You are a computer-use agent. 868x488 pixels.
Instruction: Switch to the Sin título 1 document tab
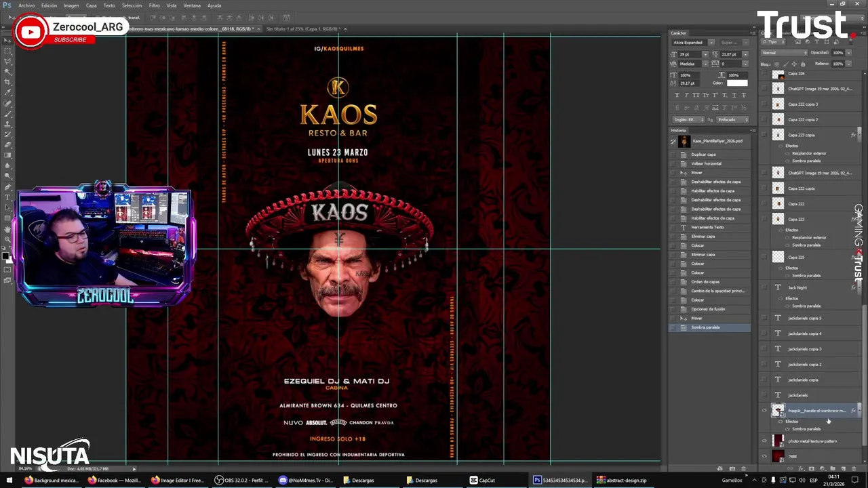pos(303,29)
